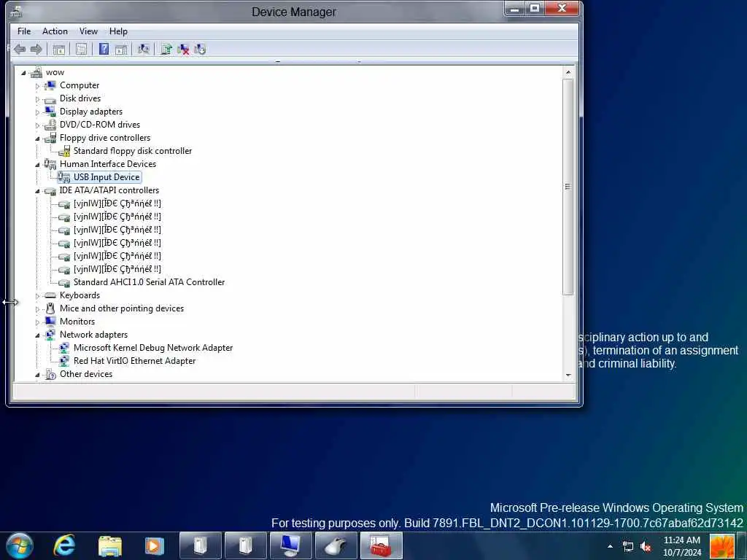Click the Display adapters category icon

pos(50,112)
